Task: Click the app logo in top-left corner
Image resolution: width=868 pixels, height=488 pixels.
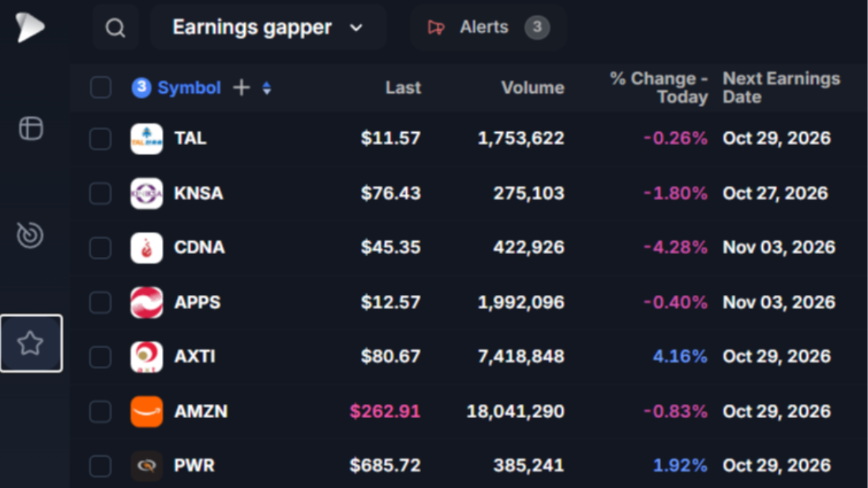Action: tap(31, 27)
